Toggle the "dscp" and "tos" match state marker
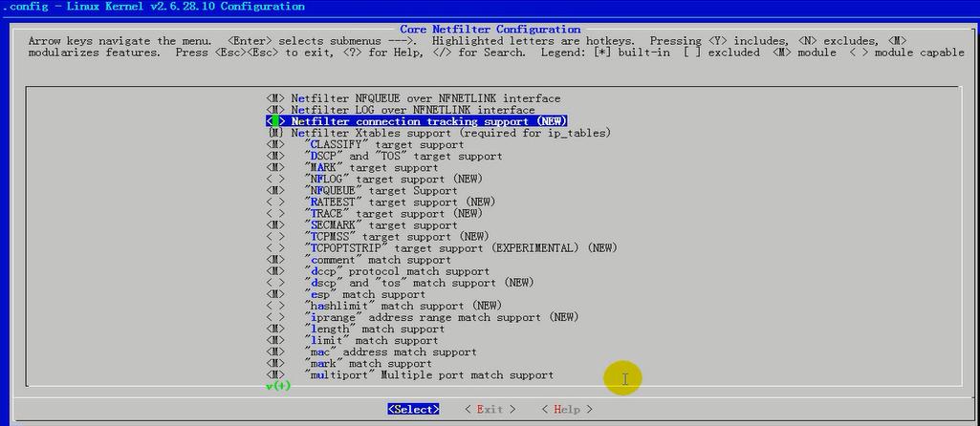Image resolution: width=980 pixels, height=426 pixels. (275, 283)
